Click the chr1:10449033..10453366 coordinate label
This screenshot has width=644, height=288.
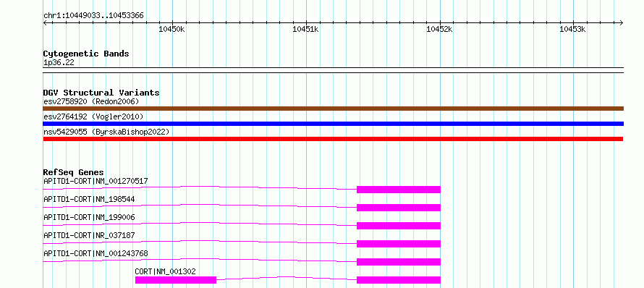93,16
